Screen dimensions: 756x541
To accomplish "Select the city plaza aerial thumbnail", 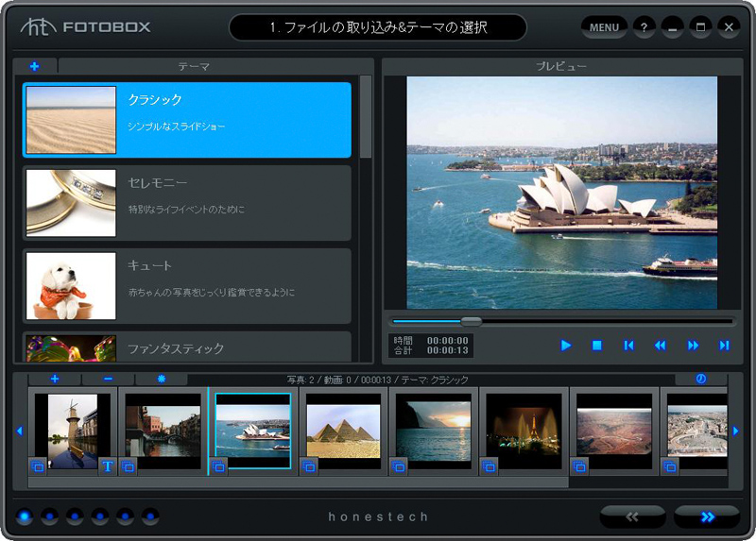I will click(697, 431).
